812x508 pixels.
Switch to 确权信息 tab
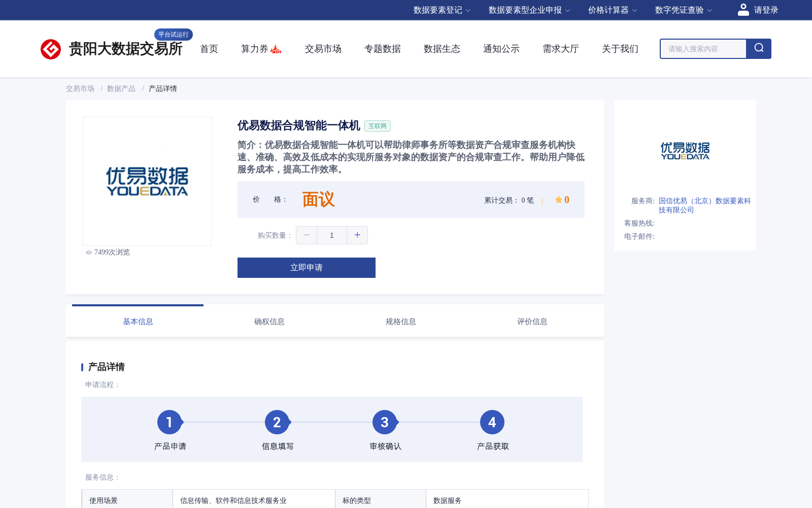click(269, 322)
